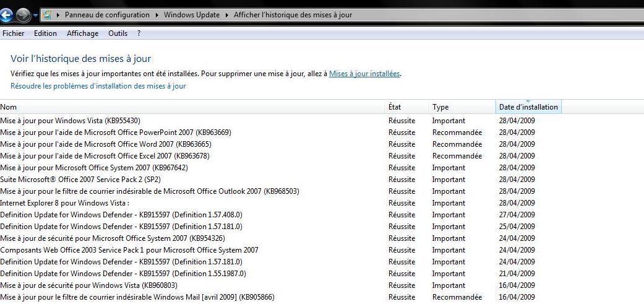Viewport: 644px width, 304px height.
Task: Open the Outils menu
Action: click(x=118, y=33)
